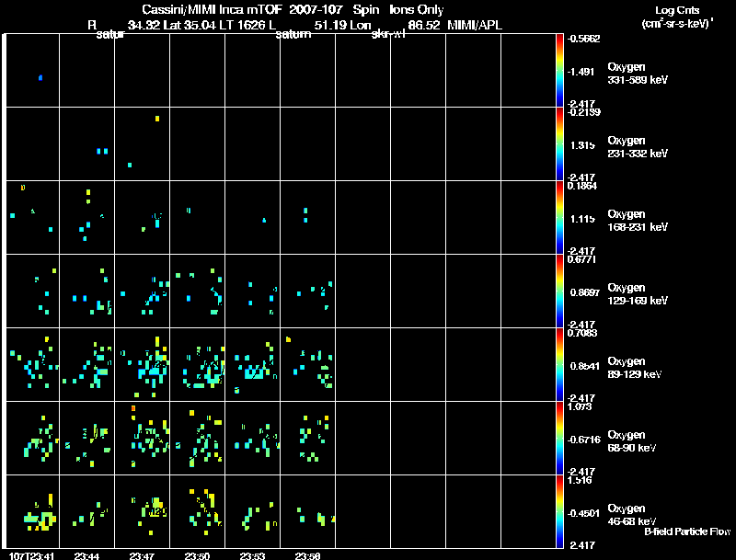Click the 'Oxygen 168-231 keV' row label
The width and height of the screenshot is (736, 560).
click(638, 221)
